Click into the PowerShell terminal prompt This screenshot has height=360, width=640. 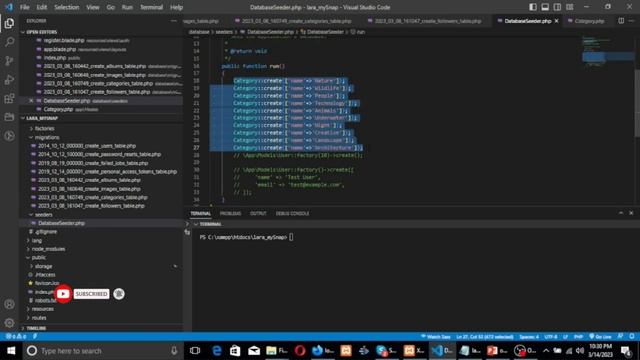(291, 237)
